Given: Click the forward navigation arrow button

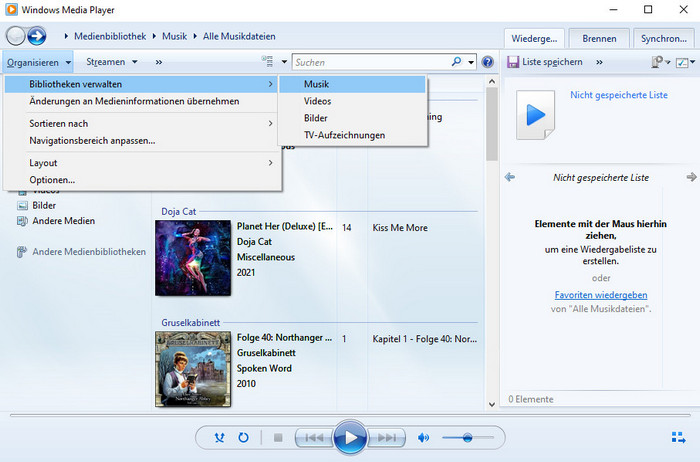Looking at the screenshot, I should coord(37,36).
